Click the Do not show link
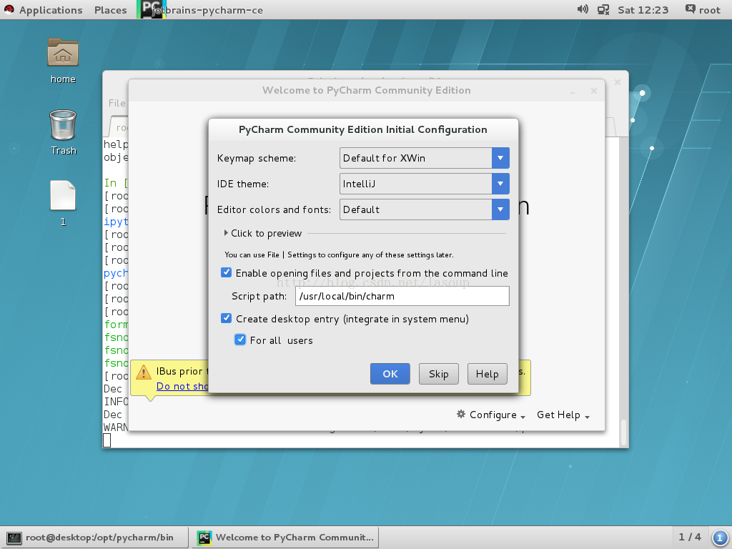732x549 pixels. tap(182, 386)
